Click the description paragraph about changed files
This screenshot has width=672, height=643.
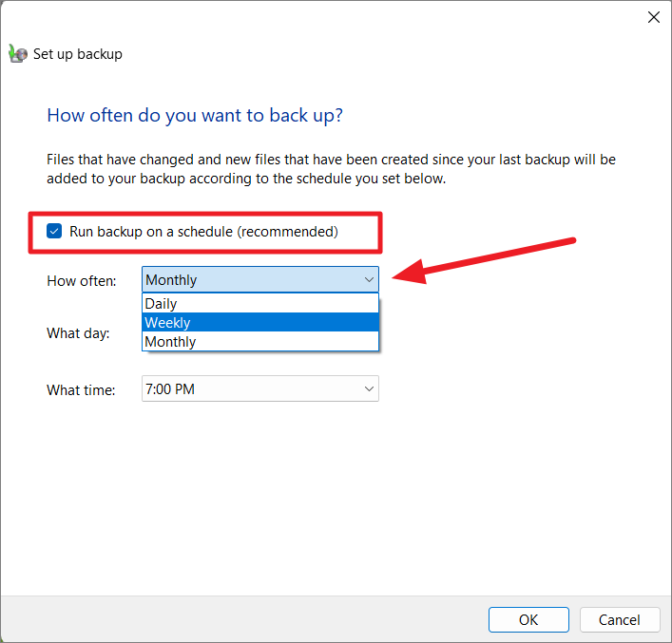331,169
